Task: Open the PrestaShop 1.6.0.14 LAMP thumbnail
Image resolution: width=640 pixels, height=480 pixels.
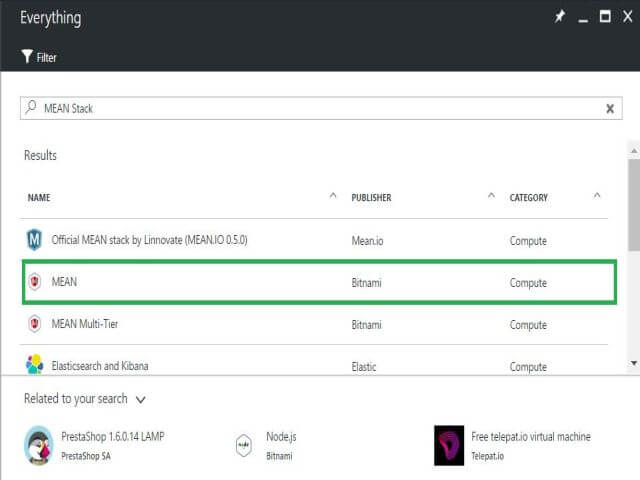Action: click(x=38, y=445)
